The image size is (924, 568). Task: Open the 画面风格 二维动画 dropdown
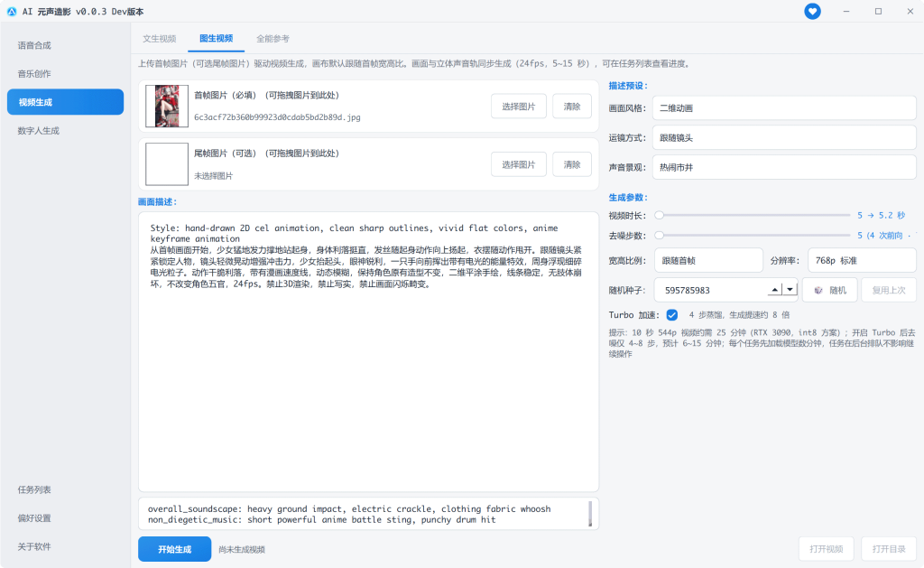pos(784,108)
